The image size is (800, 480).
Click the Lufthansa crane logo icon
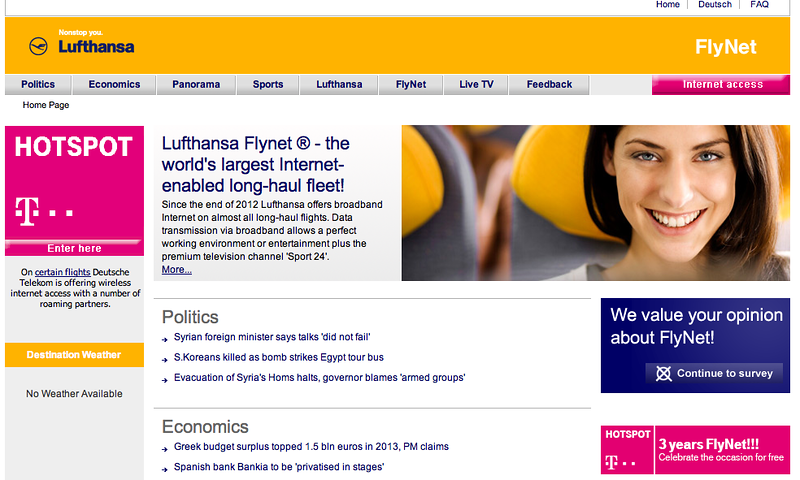tap(38, 46)
